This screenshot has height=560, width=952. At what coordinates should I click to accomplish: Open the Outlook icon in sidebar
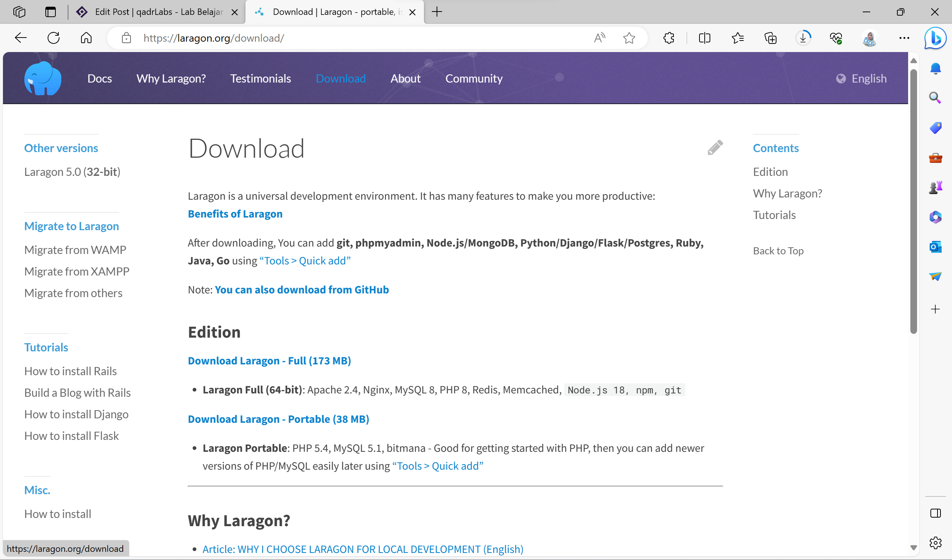coord(935,247)
